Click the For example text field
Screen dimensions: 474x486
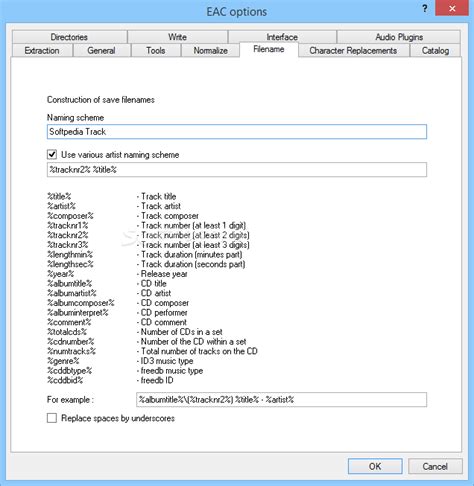point(281,399)
